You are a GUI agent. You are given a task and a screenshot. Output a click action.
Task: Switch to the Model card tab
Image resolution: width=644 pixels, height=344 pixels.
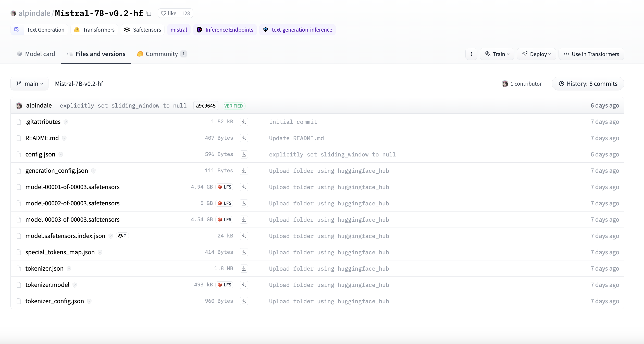pyautogui.click(x=35, y=54)
